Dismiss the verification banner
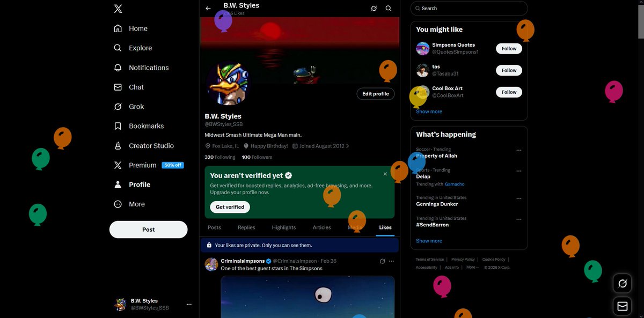This screenshot has height=318, width=644. 385,174
